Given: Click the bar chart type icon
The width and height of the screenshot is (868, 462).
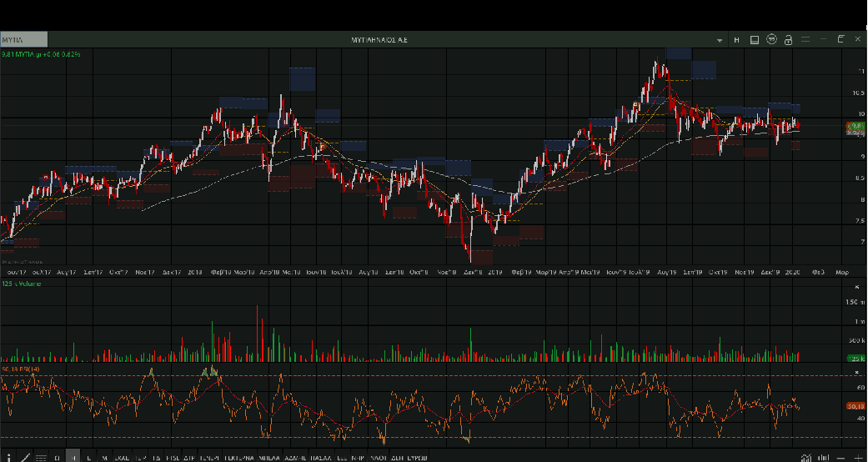Looking at the screenshot, I should click(824, 457).
